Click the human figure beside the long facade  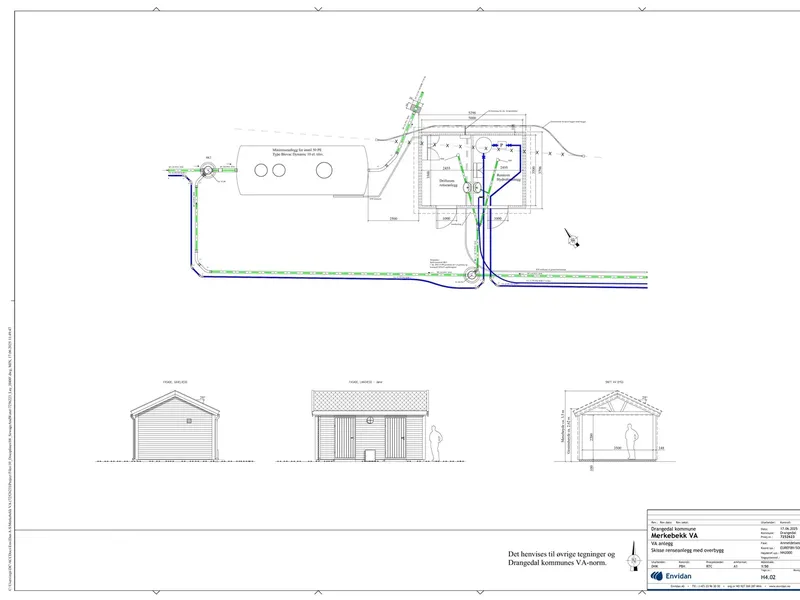435,443
